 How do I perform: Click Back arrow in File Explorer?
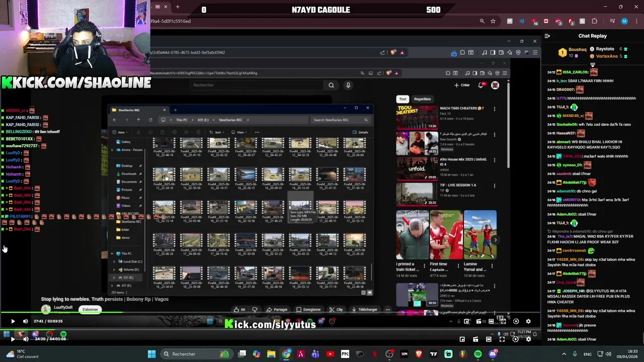114,120
